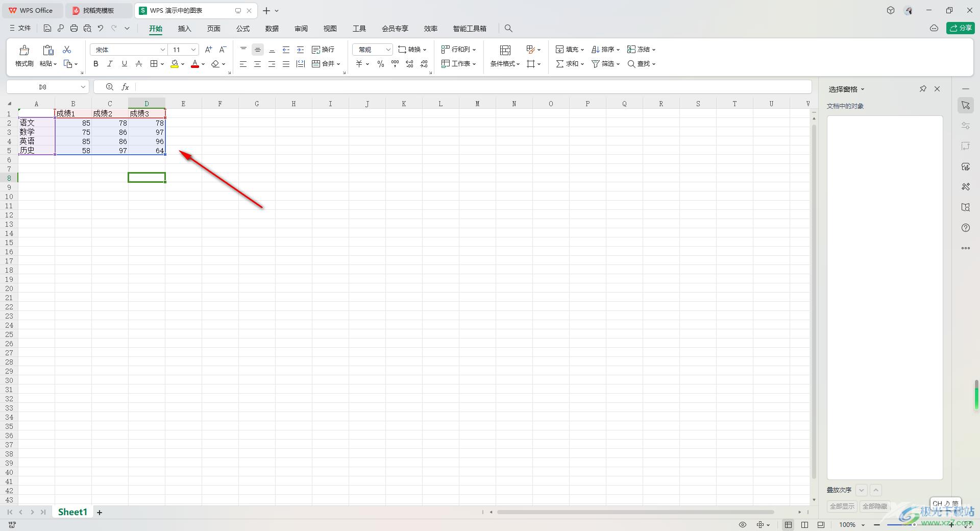Click the help question mark sidebar icon
The height and width of the screenshot is (531, 980).
(x=966, y=228)
